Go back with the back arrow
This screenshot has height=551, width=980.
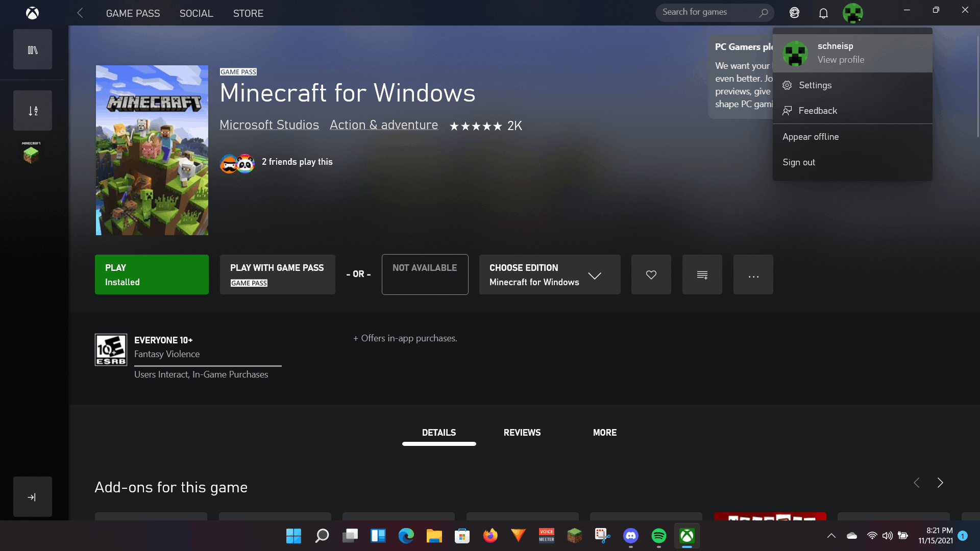click(80, 13)
